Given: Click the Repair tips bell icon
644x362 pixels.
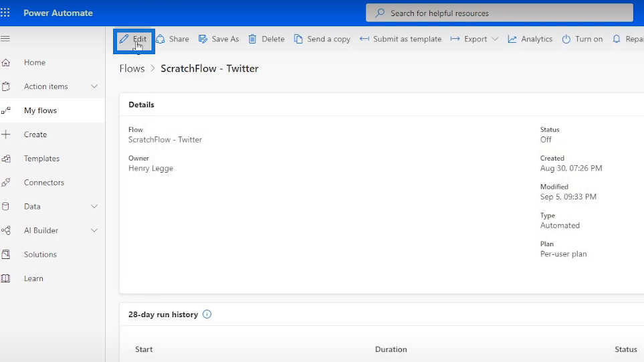Looking at the screenshot, I should point(617,39).
